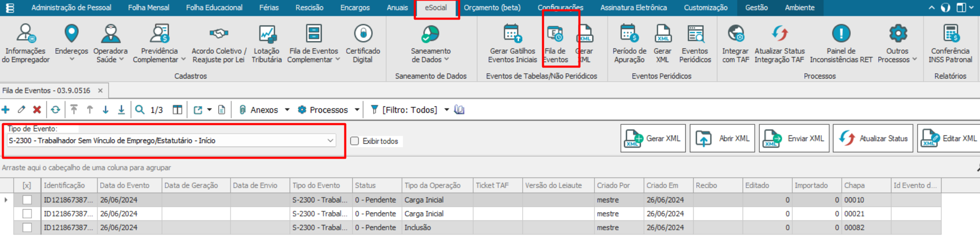980x245 pixels.
Task: Select the Inclusão cell in the grid
Action: (x=437, y=228)
